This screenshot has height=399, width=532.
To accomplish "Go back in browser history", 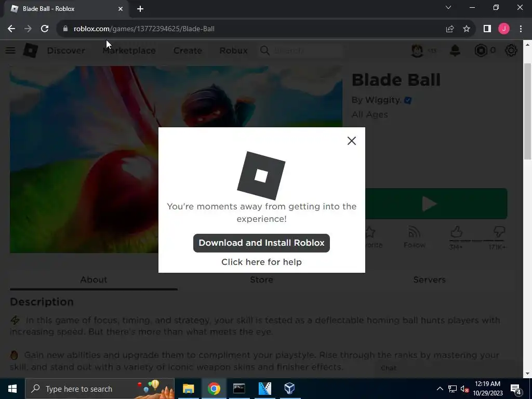I will point(11,29).
